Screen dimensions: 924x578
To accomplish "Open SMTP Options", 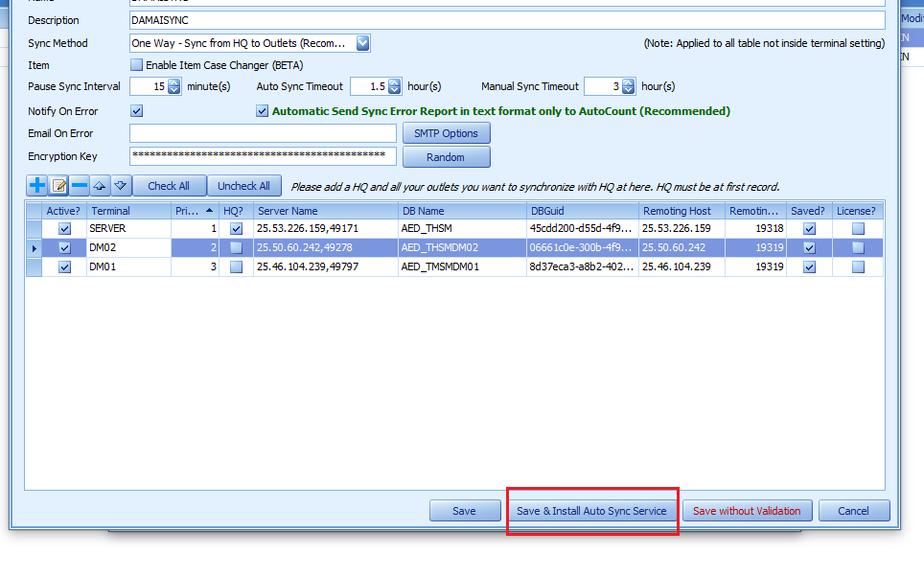I will pos(446,133).
